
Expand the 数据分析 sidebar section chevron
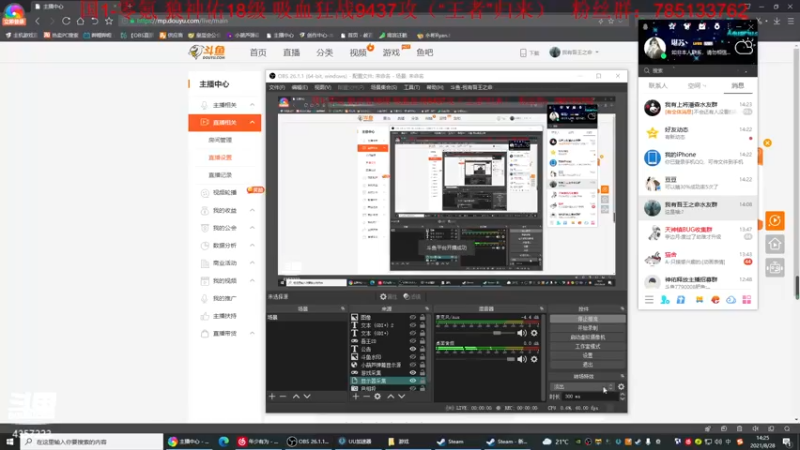(x=252, y=245)
